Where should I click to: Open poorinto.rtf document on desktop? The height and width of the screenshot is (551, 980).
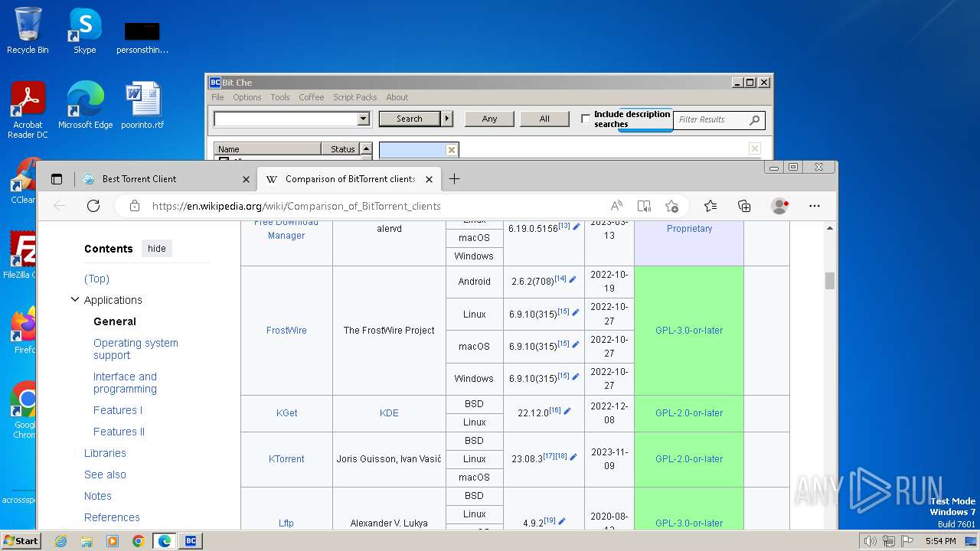142,106
